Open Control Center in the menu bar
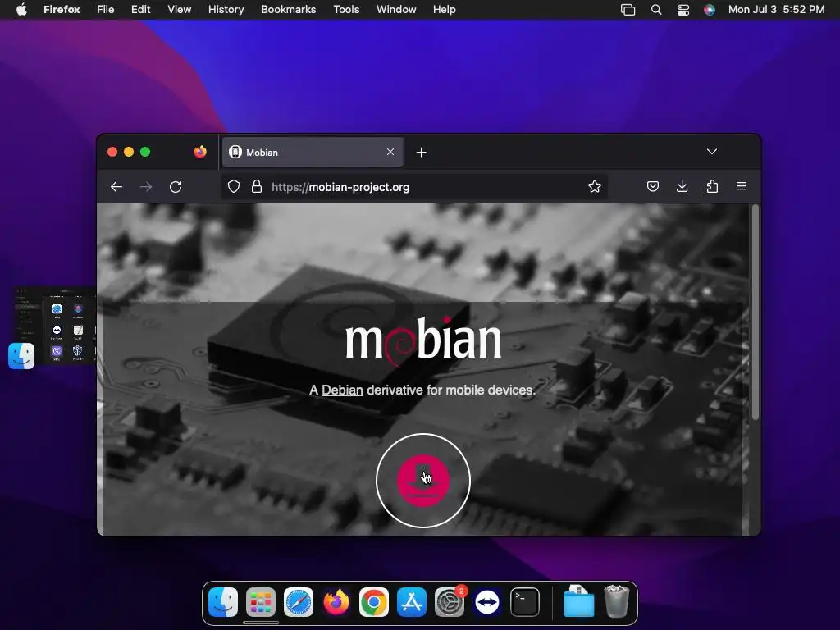 [683, 10]
